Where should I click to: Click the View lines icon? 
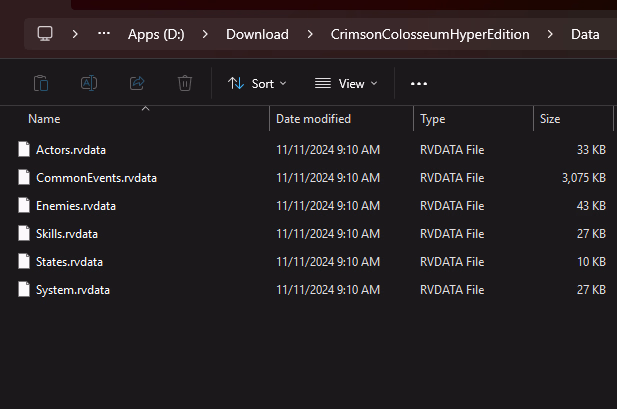[x=323, y=83]
